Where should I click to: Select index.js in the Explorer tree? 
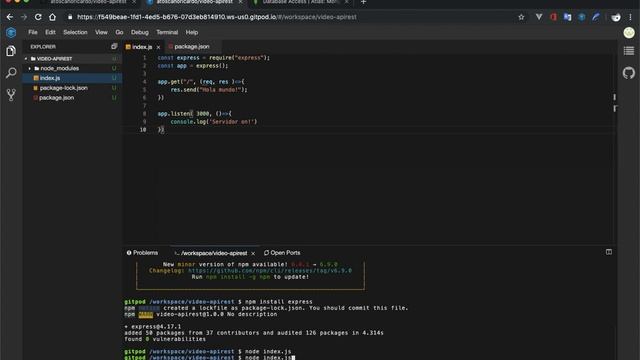click(72, 78)
